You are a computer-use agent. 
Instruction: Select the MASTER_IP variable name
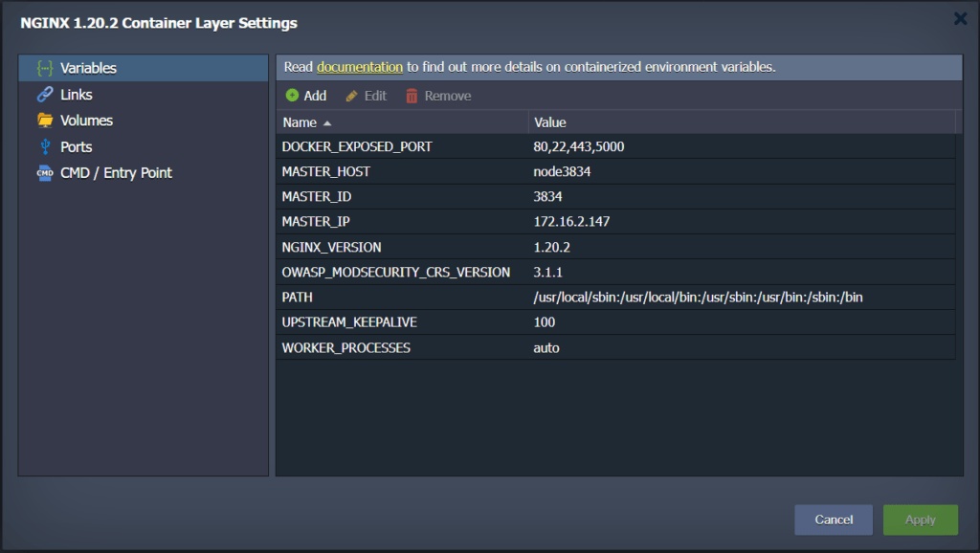[x=316, y=222]
